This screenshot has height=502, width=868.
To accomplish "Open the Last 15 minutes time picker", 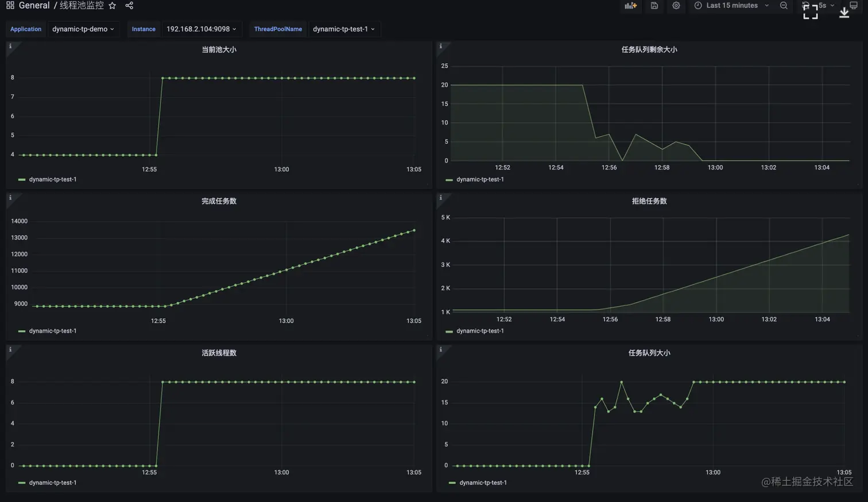I will 731,5.
